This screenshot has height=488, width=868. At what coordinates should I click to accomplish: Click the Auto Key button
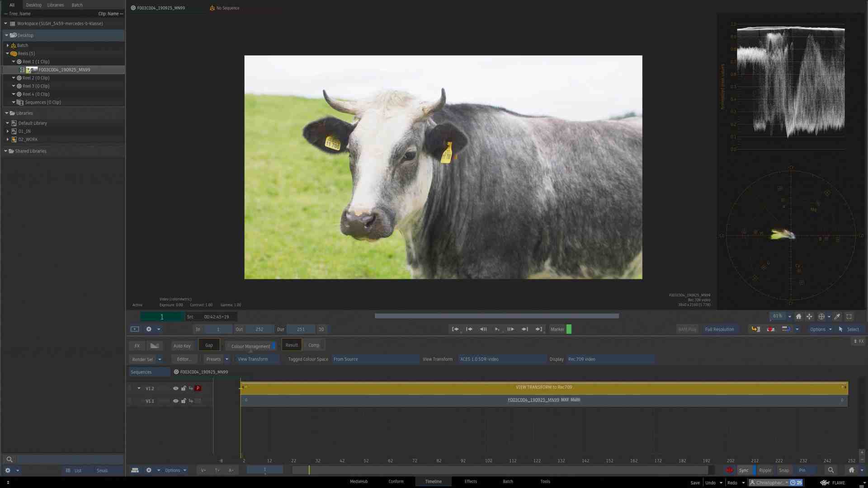click(x=182, y=345)
